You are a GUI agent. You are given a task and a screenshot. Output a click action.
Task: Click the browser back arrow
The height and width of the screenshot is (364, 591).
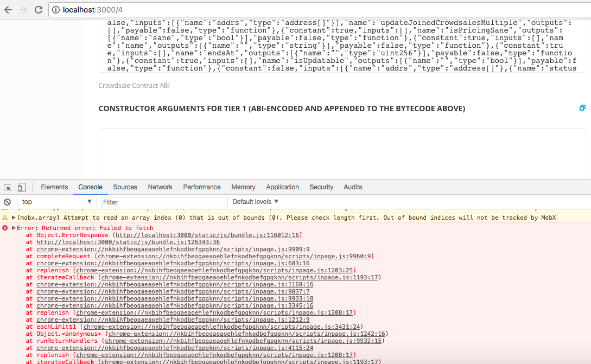tap(8, 10)
